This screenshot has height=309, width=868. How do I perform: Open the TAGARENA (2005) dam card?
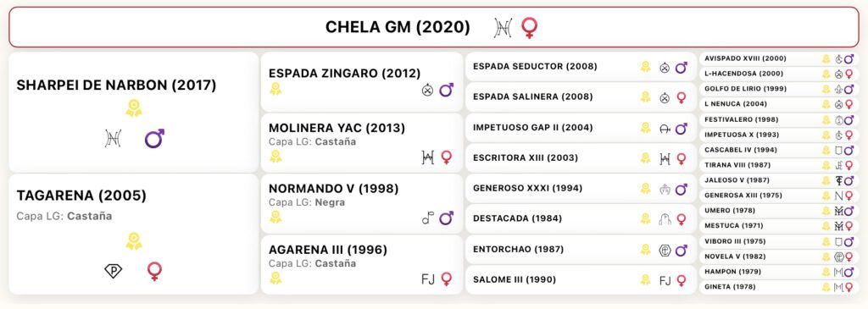click(x=133, y=235)
